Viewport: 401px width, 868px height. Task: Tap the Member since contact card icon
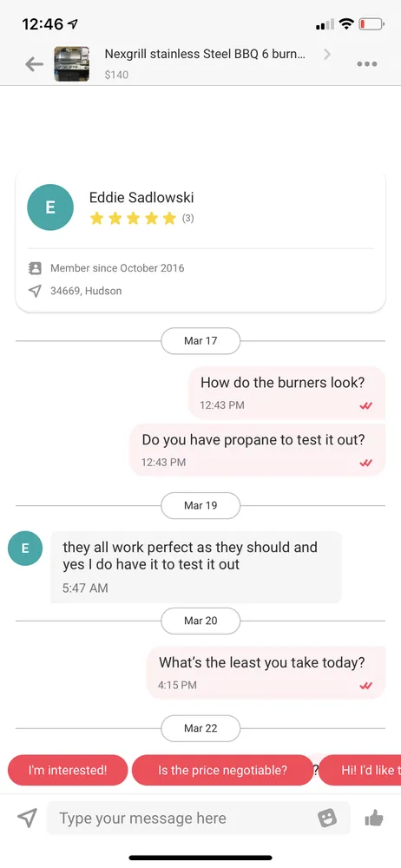coord(35,268)
